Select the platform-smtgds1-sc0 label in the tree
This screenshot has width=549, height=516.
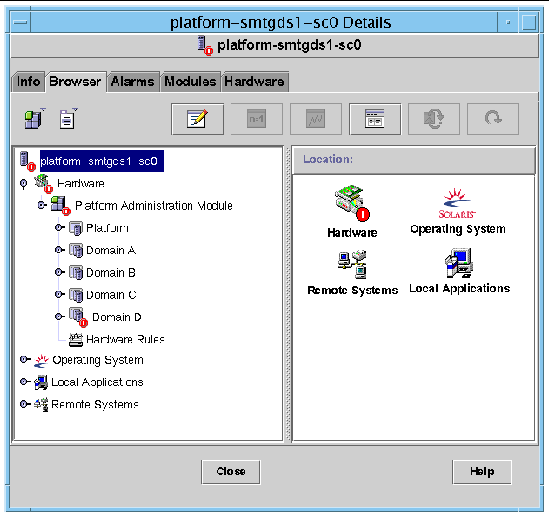102,161
